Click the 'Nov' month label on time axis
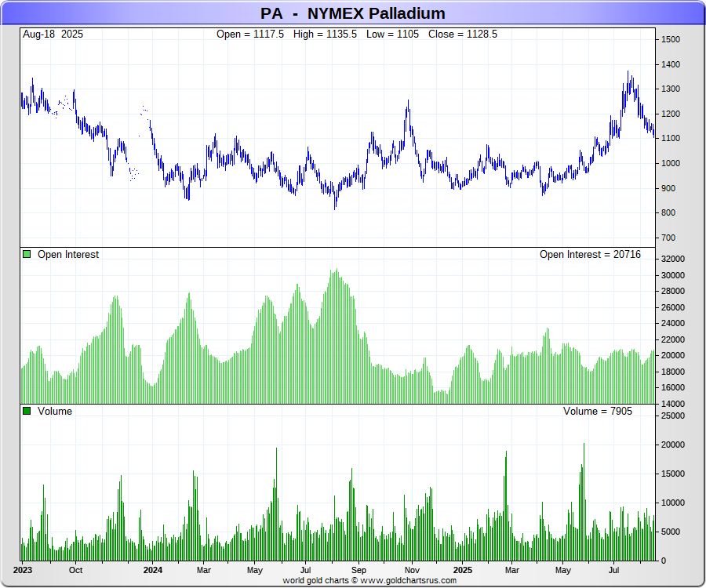 click(412, 571)
